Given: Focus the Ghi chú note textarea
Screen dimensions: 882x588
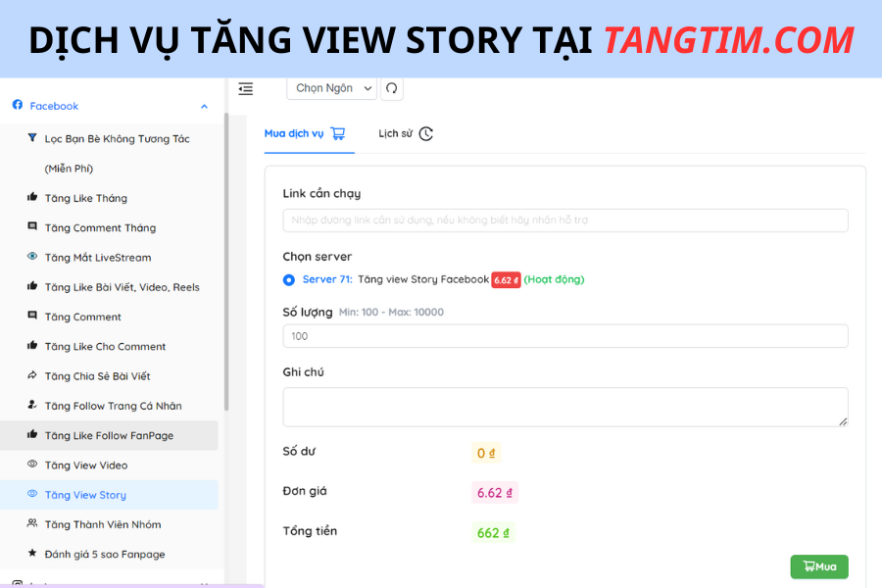Looking at the screenshot, I should pyautogui.click(x=565, y=407).
